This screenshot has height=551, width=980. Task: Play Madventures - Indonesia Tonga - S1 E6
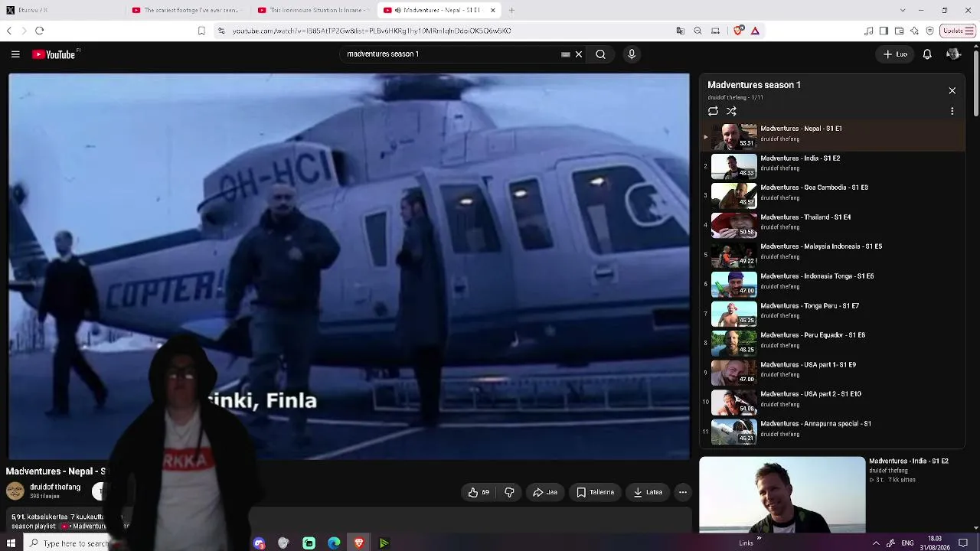(x=833, y=285)
